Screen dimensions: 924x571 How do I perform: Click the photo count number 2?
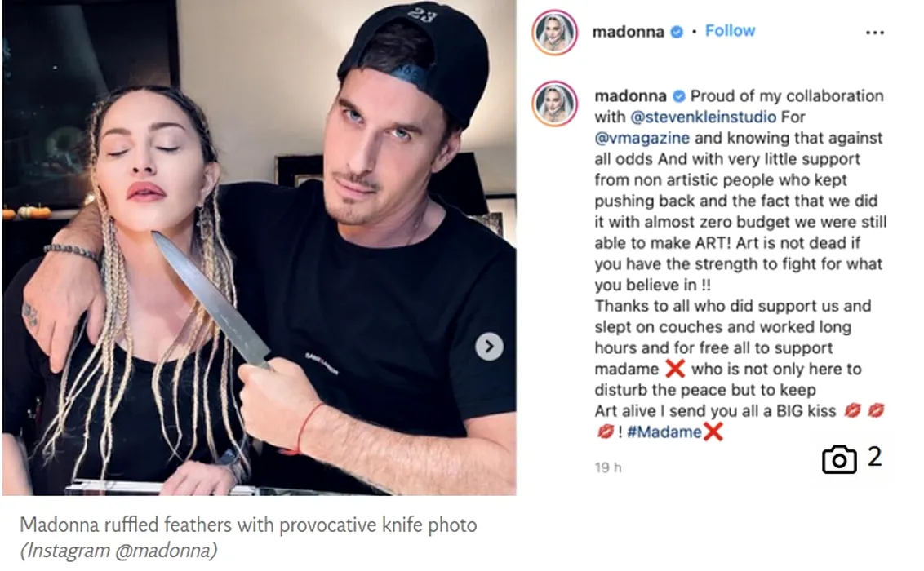point(874,457)
